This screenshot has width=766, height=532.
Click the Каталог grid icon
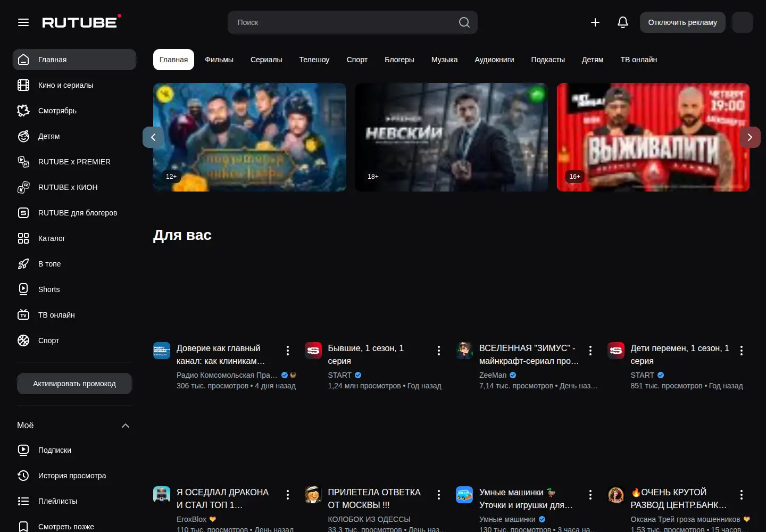click(x=23, y=238)
